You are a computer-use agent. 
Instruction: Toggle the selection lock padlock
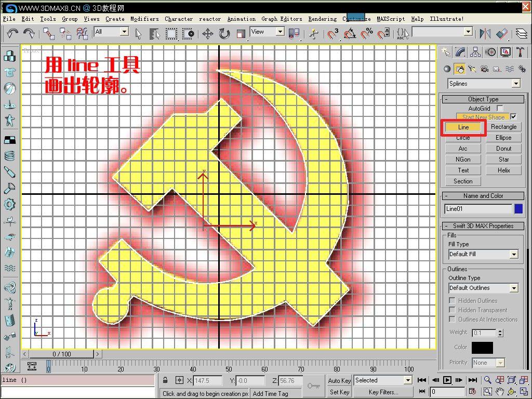(165, 380)
